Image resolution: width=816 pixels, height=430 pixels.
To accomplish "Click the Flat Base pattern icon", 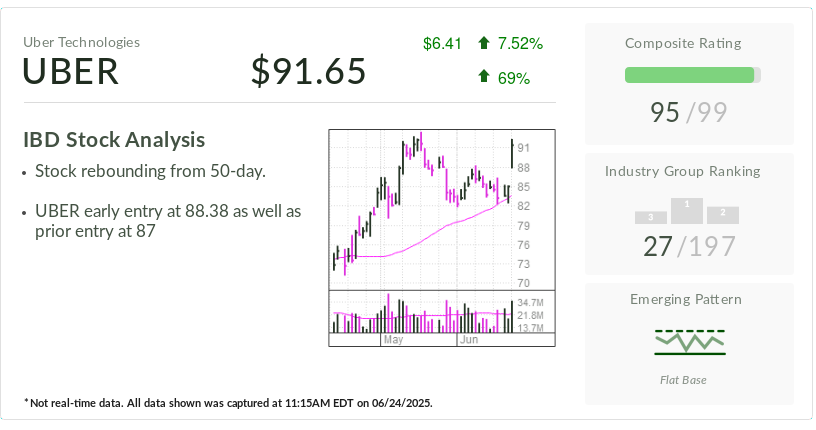I will [x=690, y=342].
